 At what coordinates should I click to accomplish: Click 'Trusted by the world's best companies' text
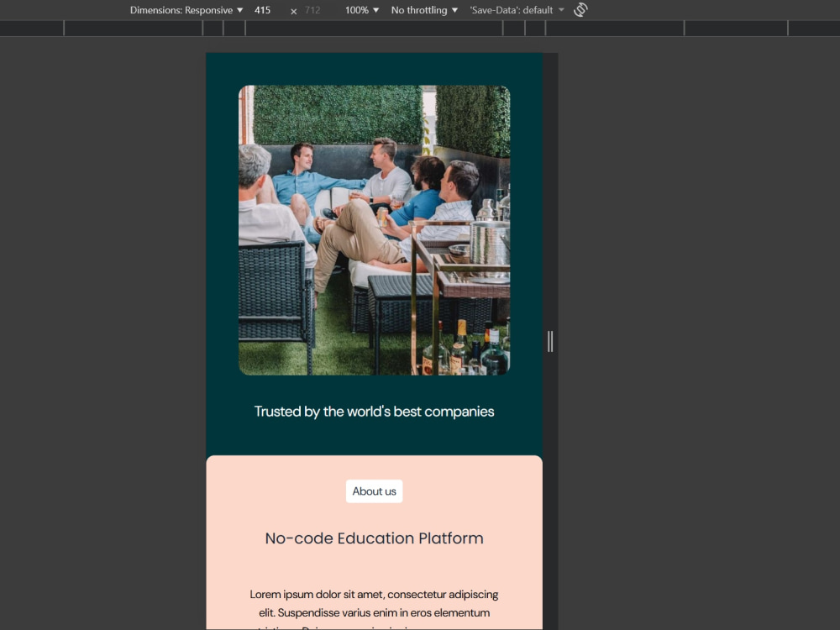(x=374, y=412)
